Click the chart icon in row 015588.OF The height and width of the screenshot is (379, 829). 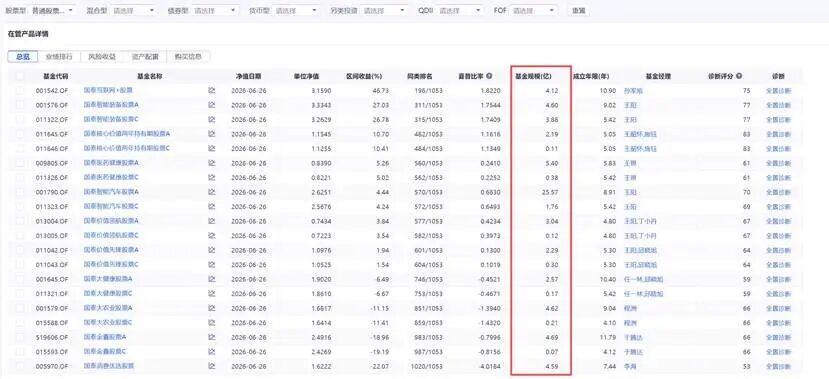click(x=212, y=322)
